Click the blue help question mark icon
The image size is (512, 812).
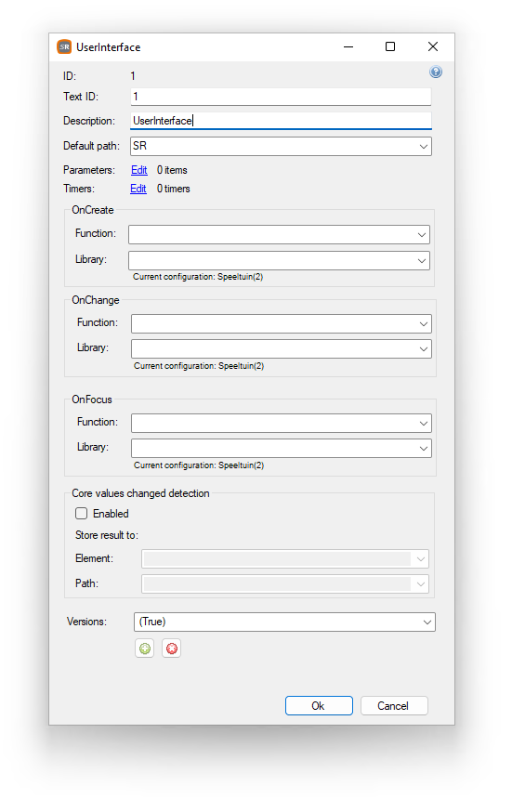click(436, 72)
